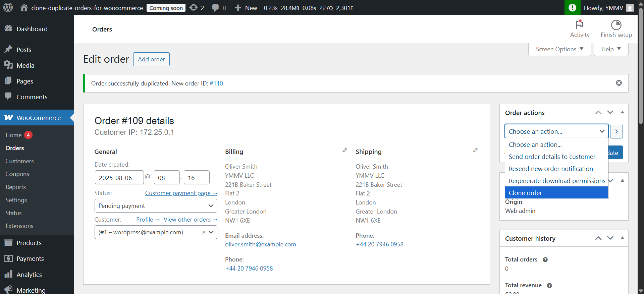Open the Help dropdown tab
The image size is (644, 294).
(611, 49)
